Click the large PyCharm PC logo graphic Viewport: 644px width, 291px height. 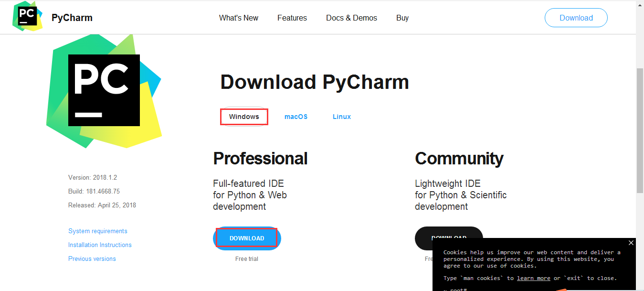pyautogui.click(x=104, y=91)
